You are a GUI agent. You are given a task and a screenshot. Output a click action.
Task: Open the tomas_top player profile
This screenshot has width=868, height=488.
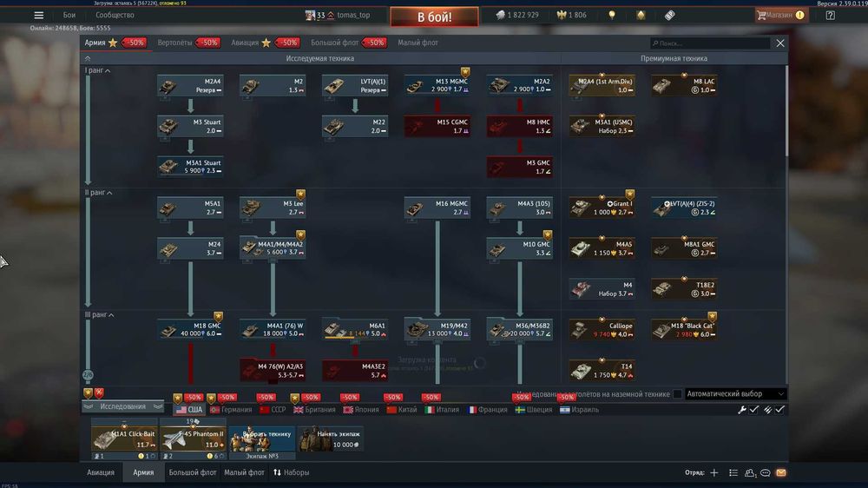click(338, 15)
